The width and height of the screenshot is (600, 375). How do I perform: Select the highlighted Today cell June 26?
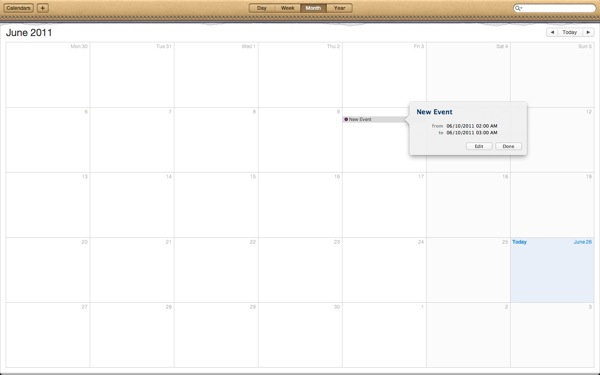pos(552,270)
